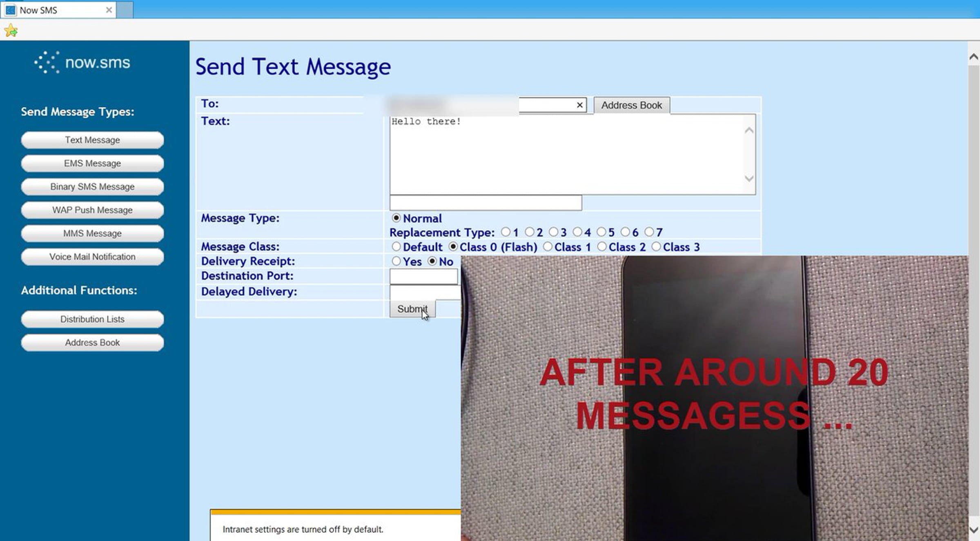Click the Send Text Message heading

click(x=293, y=67)
